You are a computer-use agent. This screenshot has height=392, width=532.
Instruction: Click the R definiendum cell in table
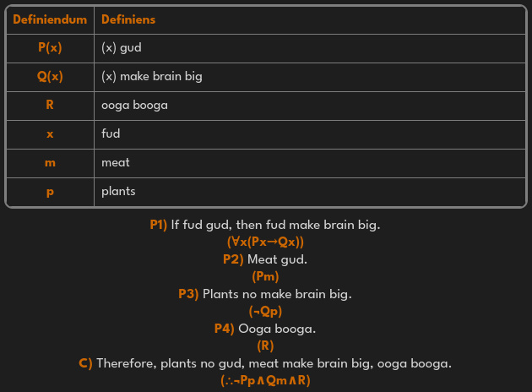point(50,105)
